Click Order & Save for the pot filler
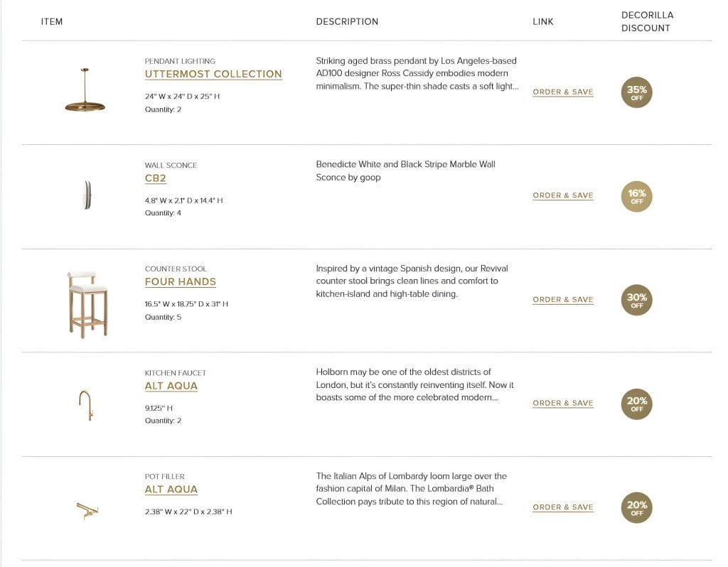This screenshot has width=728, height=567. (x=562, y=507)
